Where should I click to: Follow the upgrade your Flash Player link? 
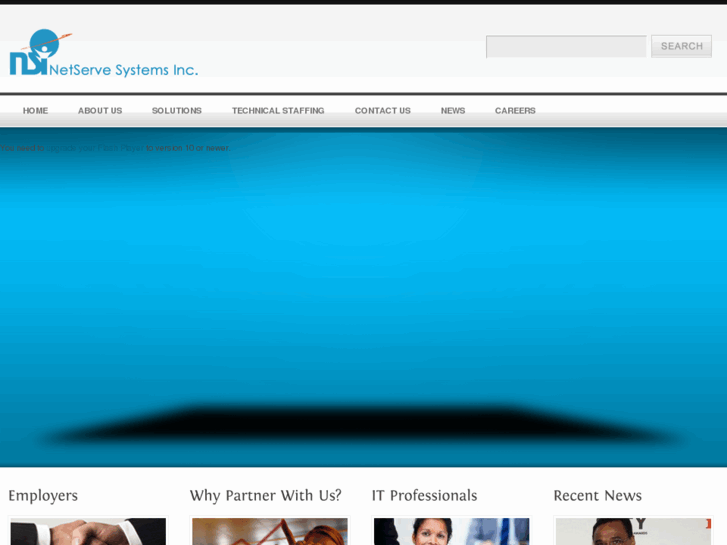[x=95, y=148]
